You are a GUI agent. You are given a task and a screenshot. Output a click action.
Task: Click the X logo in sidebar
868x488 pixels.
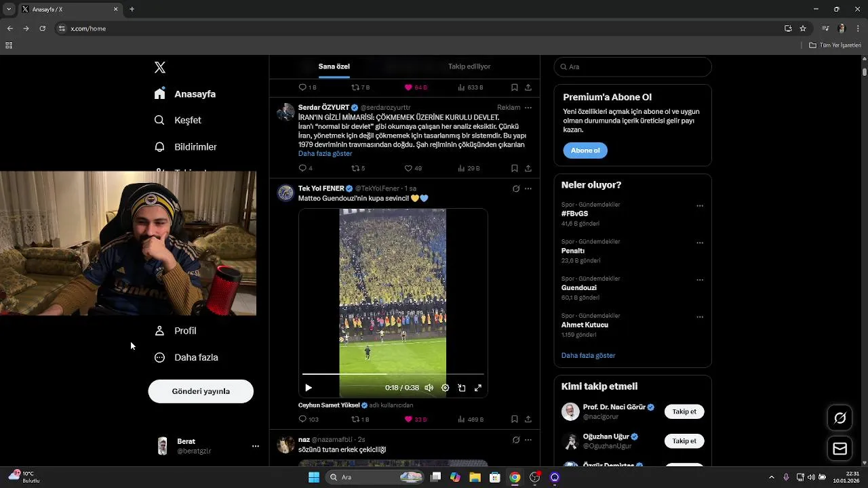(x=160, y=67)
